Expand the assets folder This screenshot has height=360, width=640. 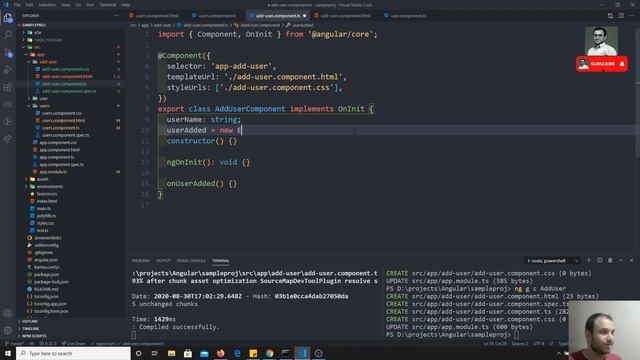click(42, 179)
